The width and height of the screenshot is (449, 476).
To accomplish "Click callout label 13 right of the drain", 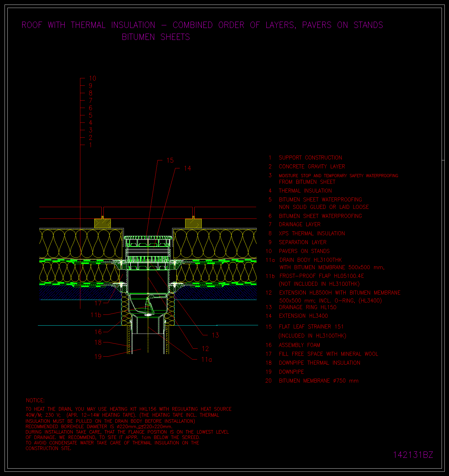I will (x=215, y=335).
